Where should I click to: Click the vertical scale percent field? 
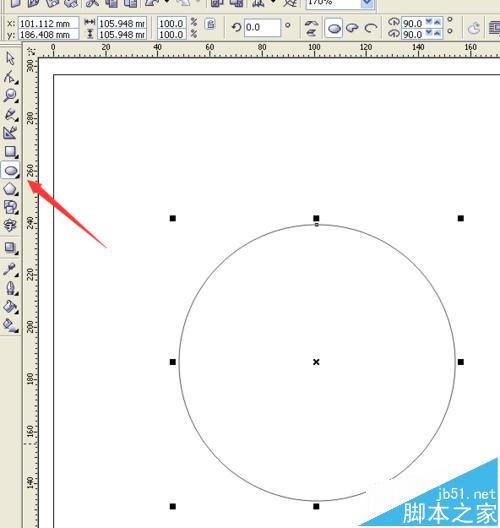(171, 34)
